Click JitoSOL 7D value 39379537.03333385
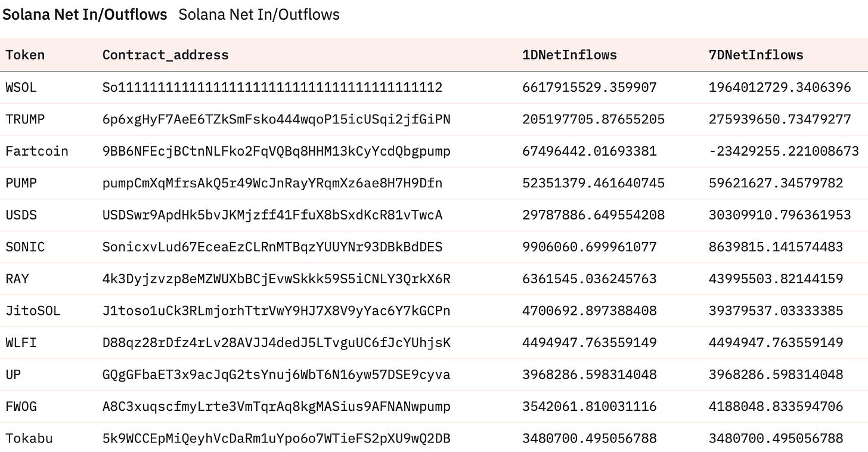This screenshot has height=452, width=868. [776, 311]
